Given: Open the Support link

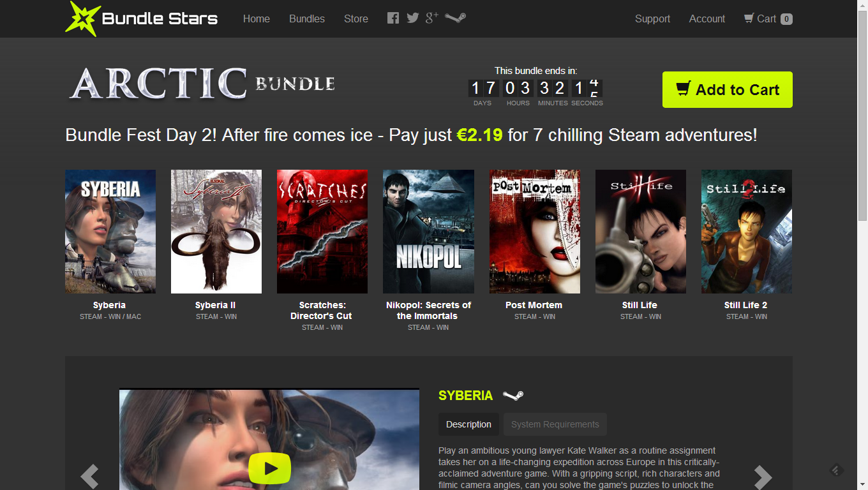Looking at the screenshot, I should point(652,19).
